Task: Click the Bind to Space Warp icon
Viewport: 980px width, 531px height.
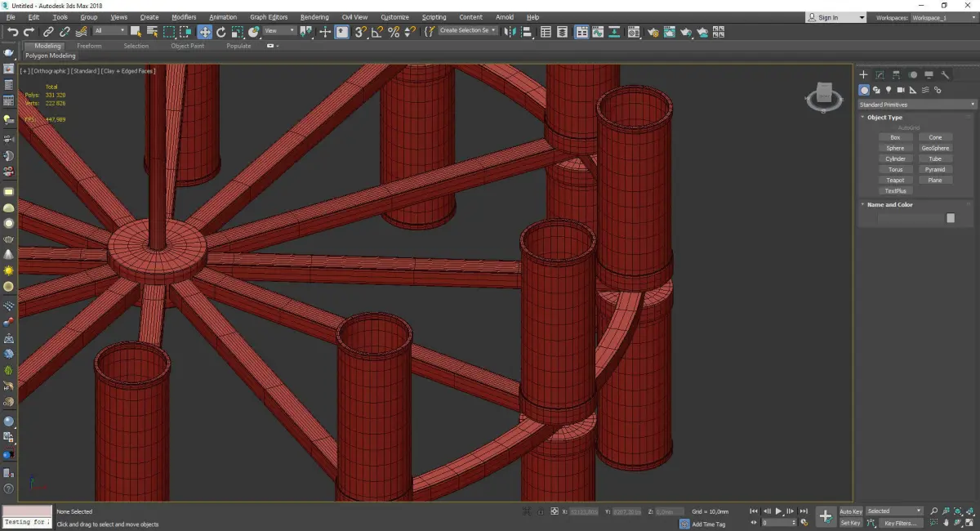Action: point(81,32)
